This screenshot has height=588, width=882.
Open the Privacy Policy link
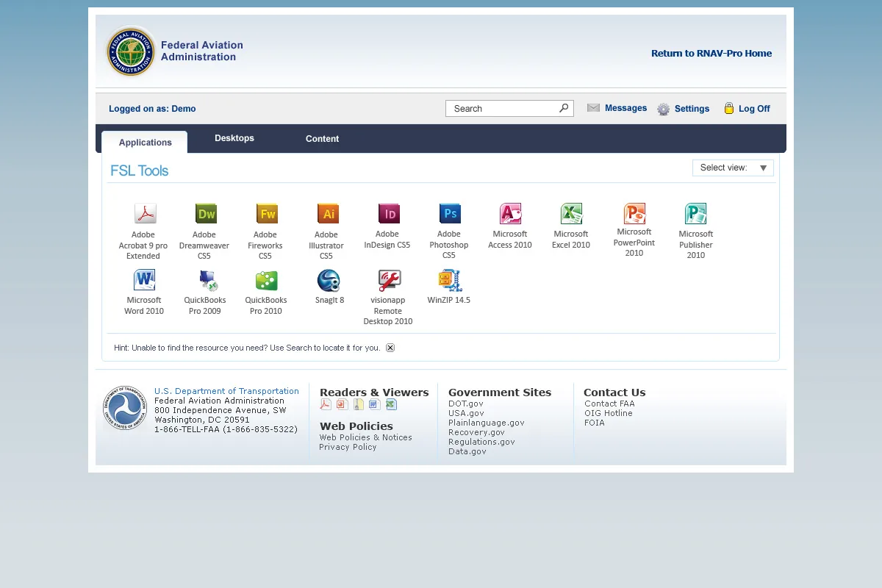[348, 447]
